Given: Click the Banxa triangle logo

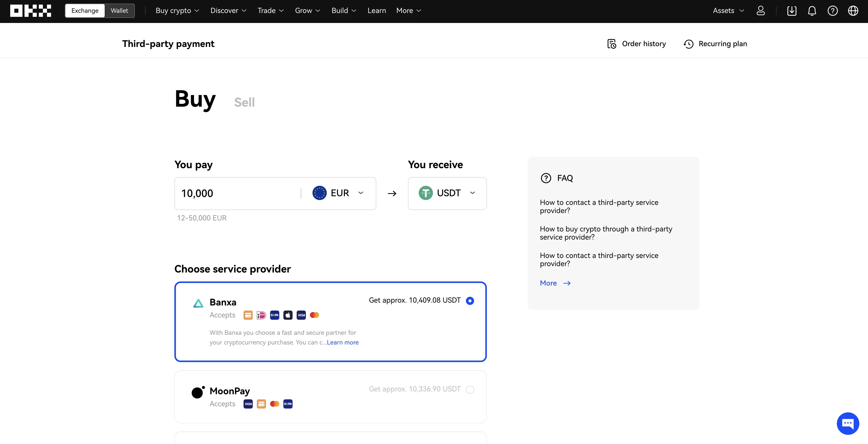Looking at the screenshot, I should point(198,303).
